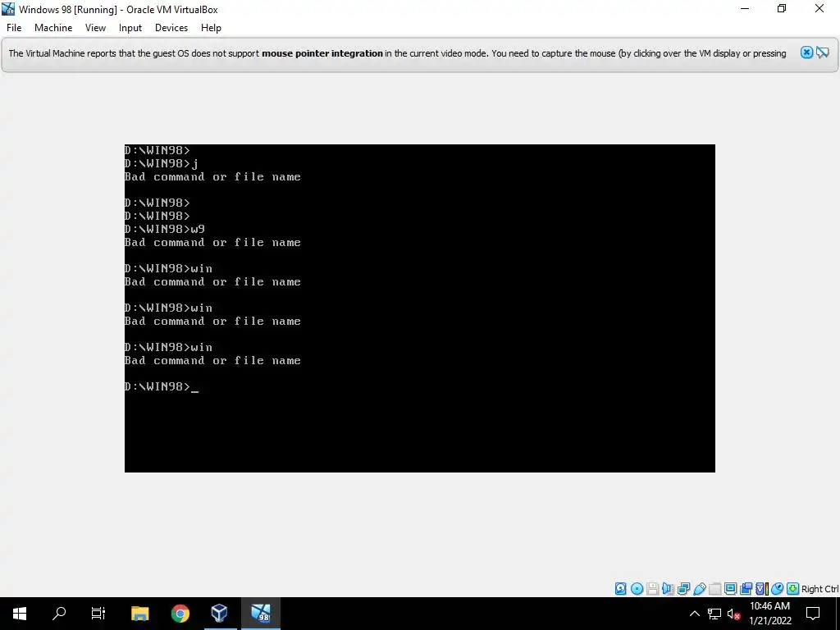This screenshot has width=840, height=630.
Task: Click the Right Ctrl host key label
Action: coord(819,589)
